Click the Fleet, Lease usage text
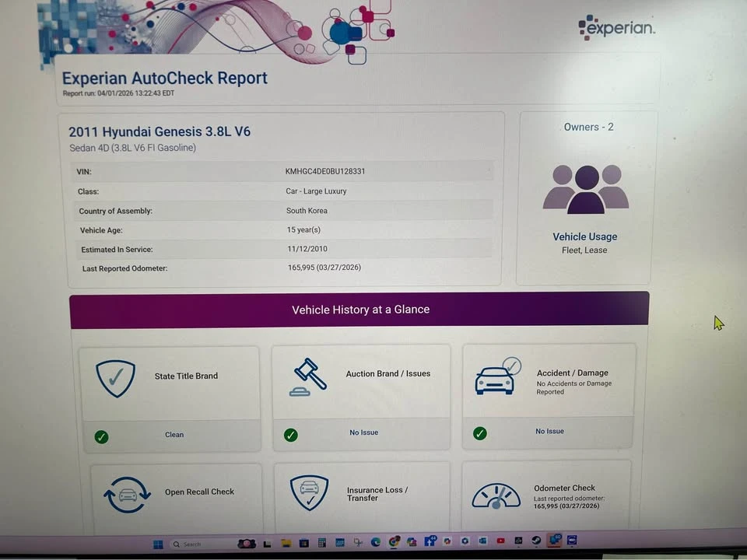Image resolution: width=747 pixels, height=560 pixels. coord(584,250)
